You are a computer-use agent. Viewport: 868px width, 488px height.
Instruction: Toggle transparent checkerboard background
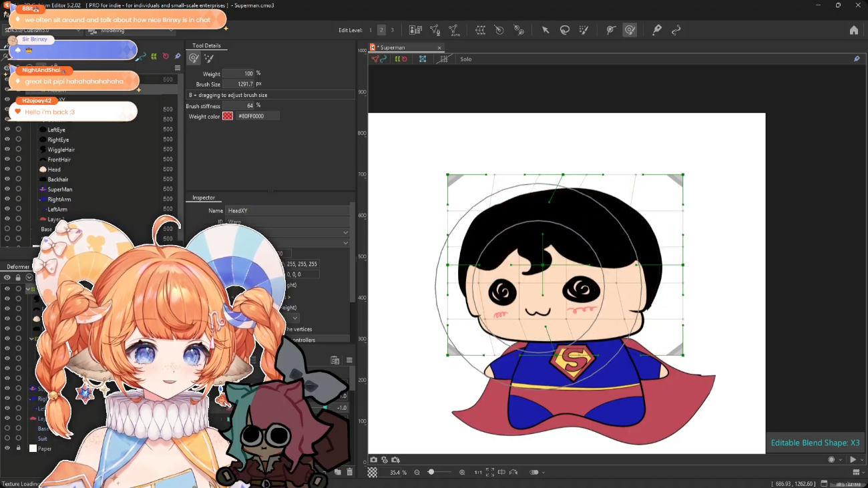coord(373,472)
